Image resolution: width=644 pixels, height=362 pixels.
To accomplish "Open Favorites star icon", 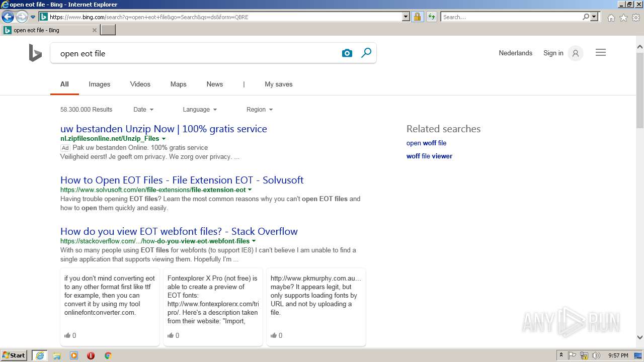I will [623, 18].
